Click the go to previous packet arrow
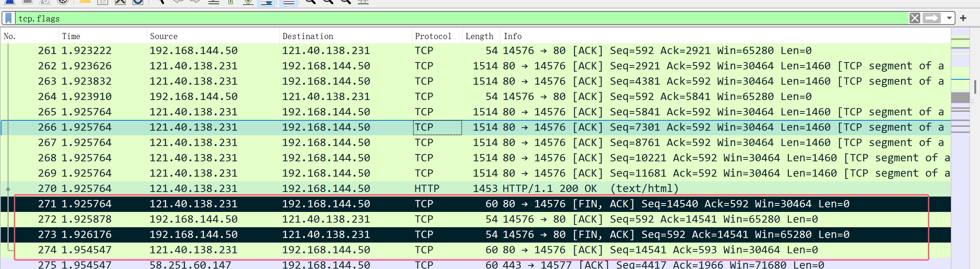This screenshot has height=269, width=980. tap(178, 2)
